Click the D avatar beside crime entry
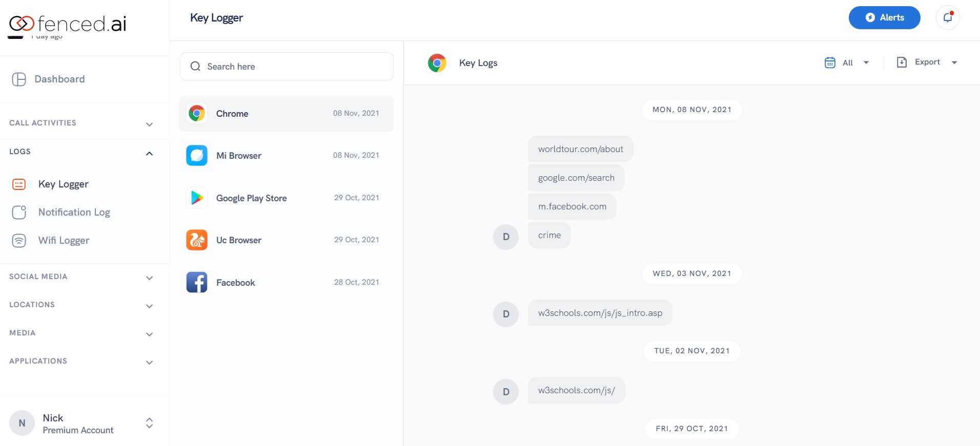 pos(506,237)
